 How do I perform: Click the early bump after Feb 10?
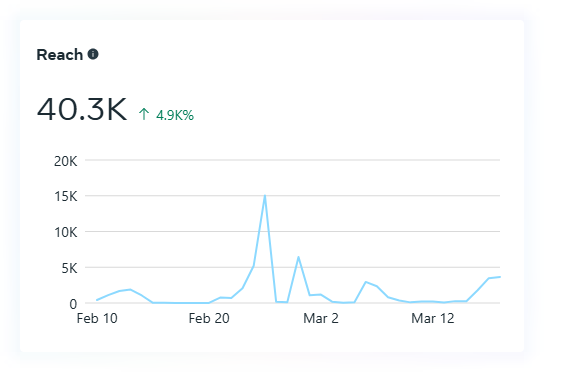(x=130, y=290)
